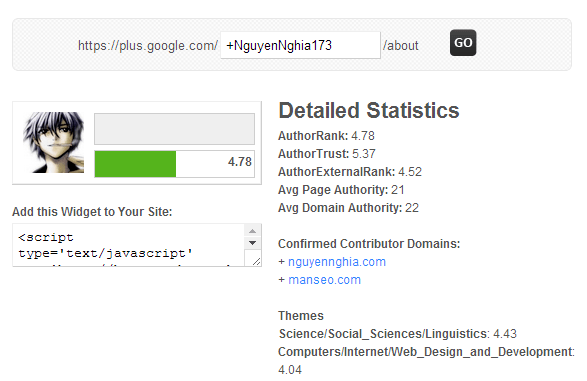Click the Avg Page Authority: 21 line
The image size is (587, 381).
click(341, 190)
